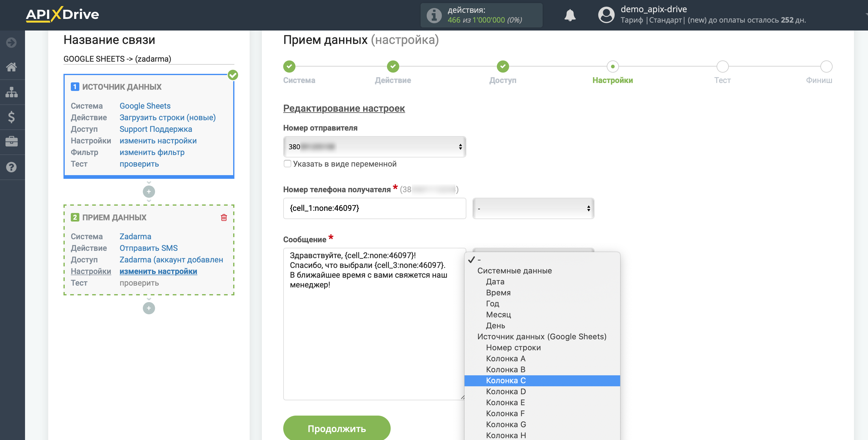Click receiver bold 'изменить настройки' link
This screenshot has width=868, height=440.
pos(158,271)
